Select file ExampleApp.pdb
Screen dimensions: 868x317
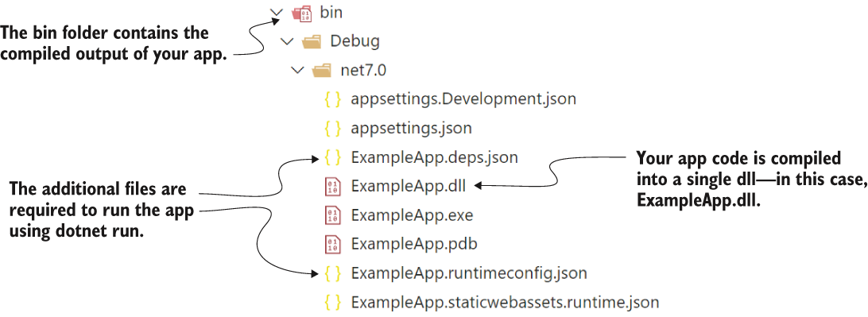point(414,244)
